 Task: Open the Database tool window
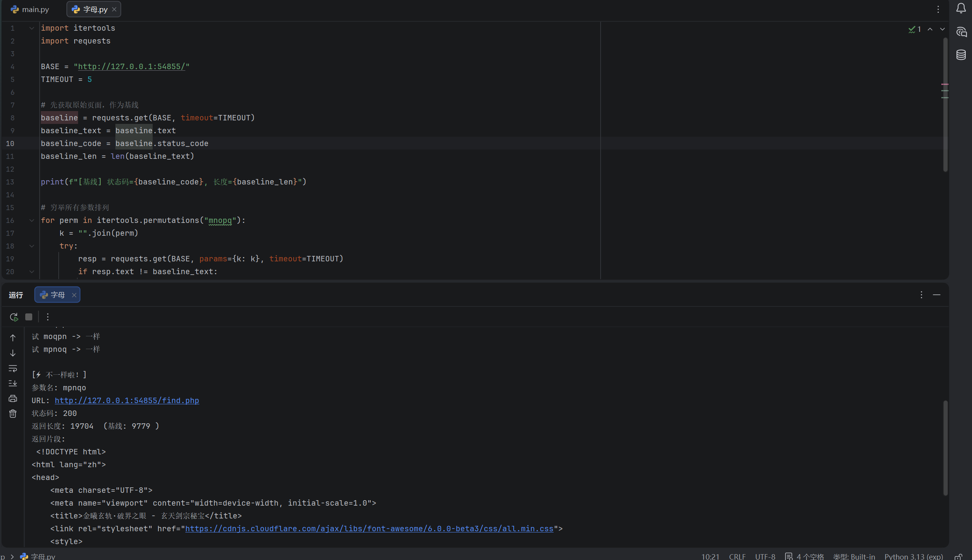tap(961, 55)
